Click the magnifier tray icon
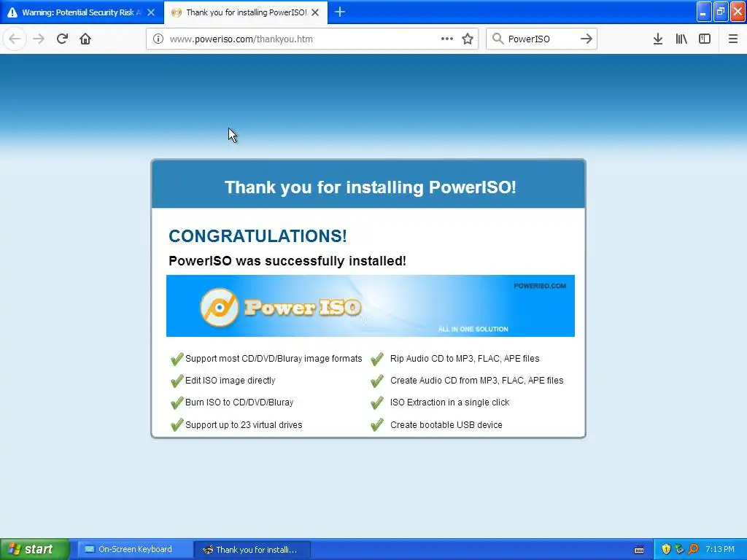Viewport: 747px width, 560px height. point(693,549)
